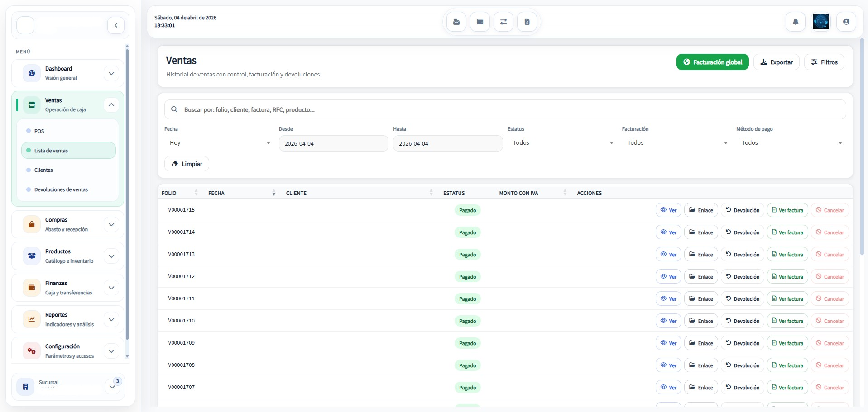This screenshot has height=412, width=868.
Task: Click the user profile icon
Action: pos(846,22)
